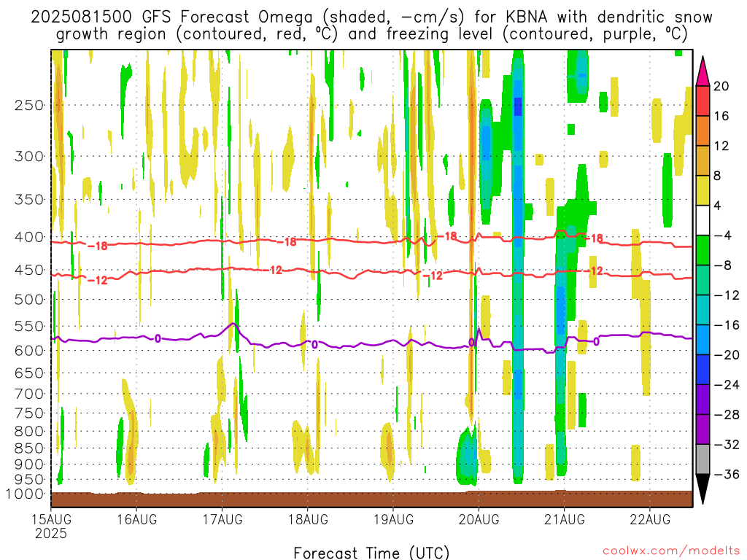This screenshot has height=560, width=747.
Task: Select the 16AUG date label
Action: (x=136, y=519)
